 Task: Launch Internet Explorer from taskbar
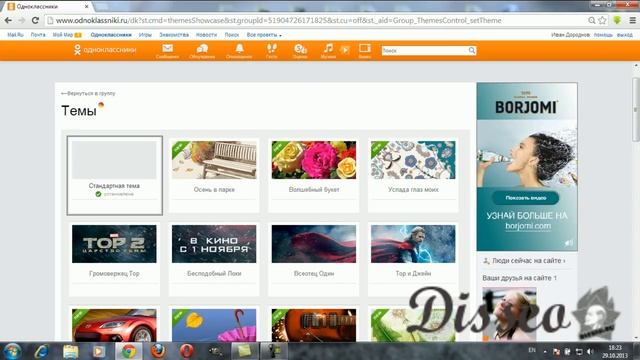(42, 351)
